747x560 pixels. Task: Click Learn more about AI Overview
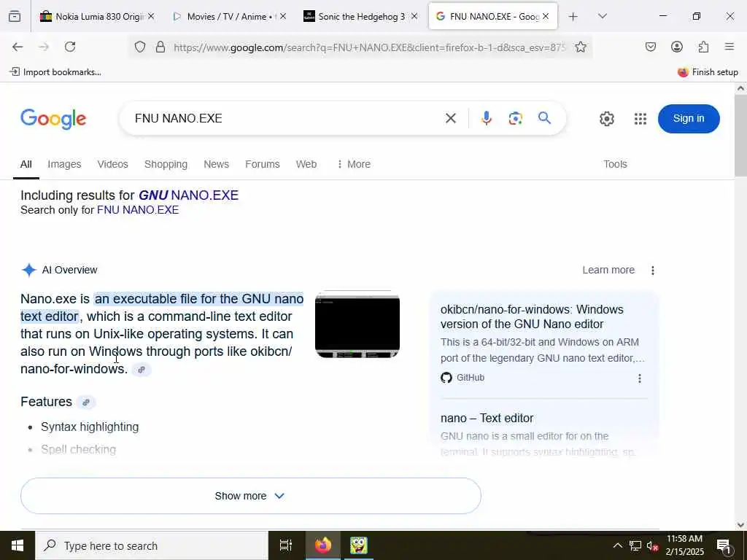coord(608,270)
